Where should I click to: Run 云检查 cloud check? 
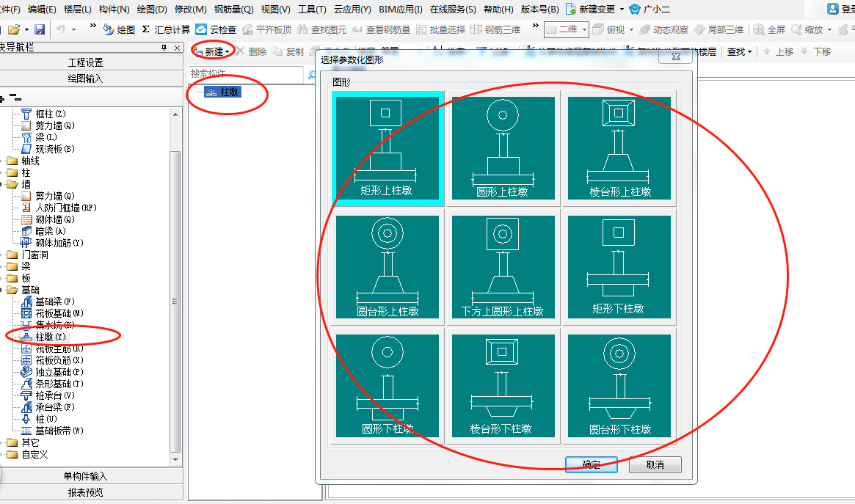pos(216,29)
